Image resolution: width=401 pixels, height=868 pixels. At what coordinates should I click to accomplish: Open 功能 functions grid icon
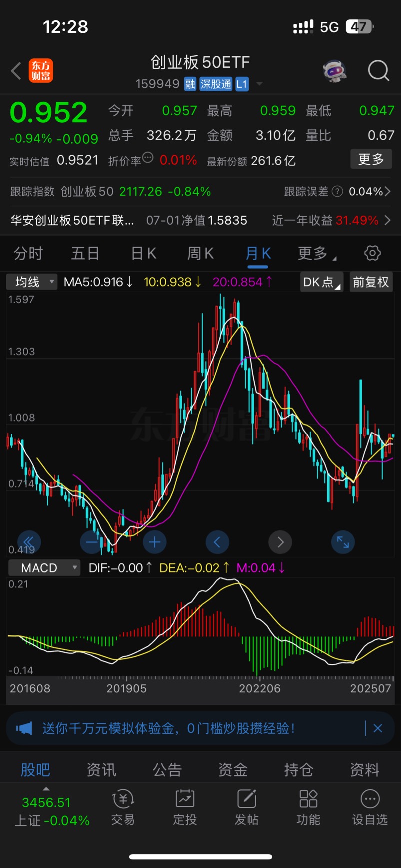pos(308,807)
